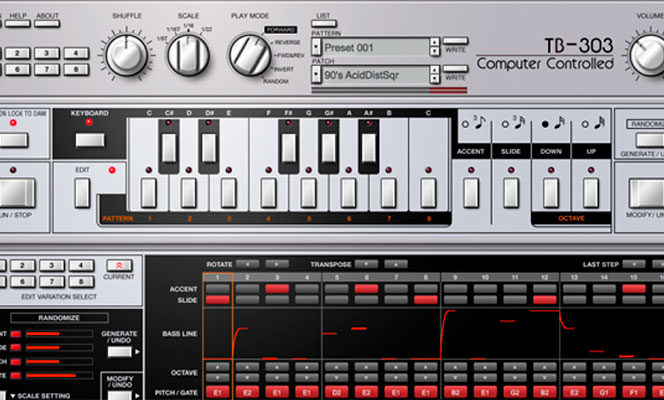Image resolution: width=664 pixels, height=400 pixels.
Task: Toggle accent on step 2
Action: tap(247, 289)
